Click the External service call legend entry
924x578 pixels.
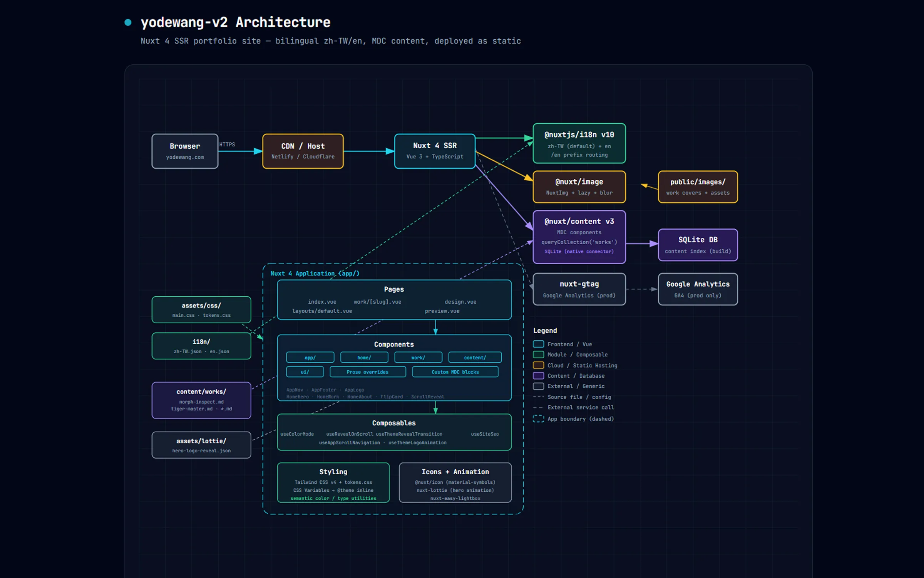click(573, 407)
